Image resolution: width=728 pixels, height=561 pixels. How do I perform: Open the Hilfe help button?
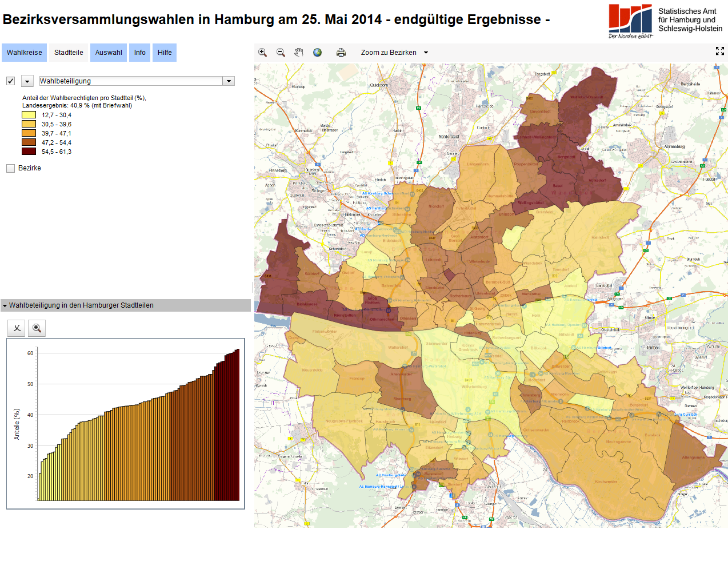(165, 53)
